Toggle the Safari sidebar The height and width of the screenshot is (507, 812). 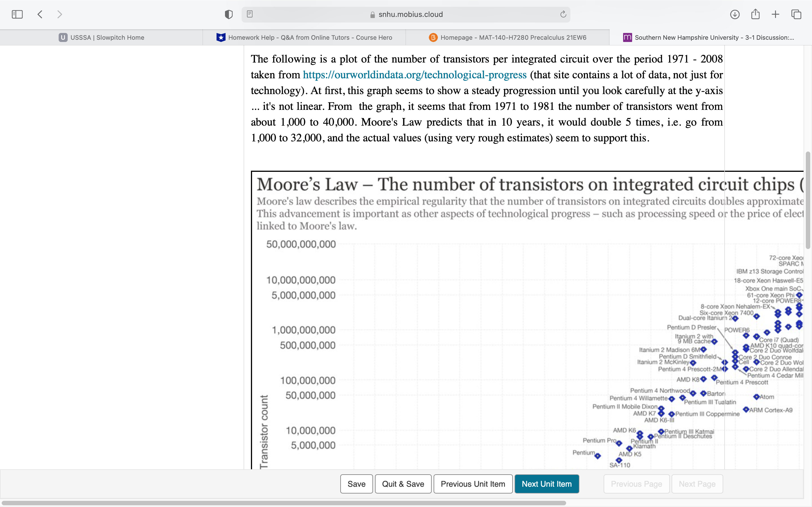[17, 14]
